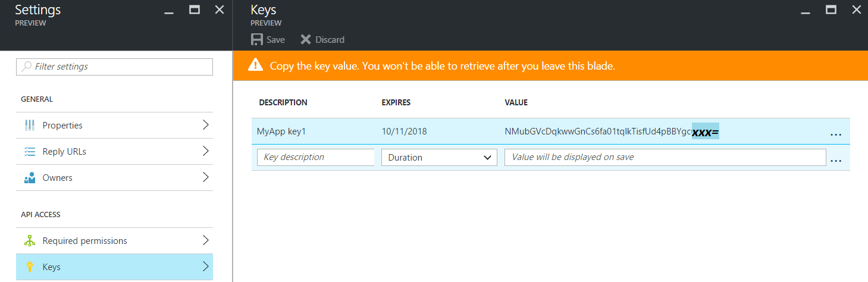This screenshot has width=868, height=282.
Task: Click the Required permissions hierarchy icon
Action: 30,241
